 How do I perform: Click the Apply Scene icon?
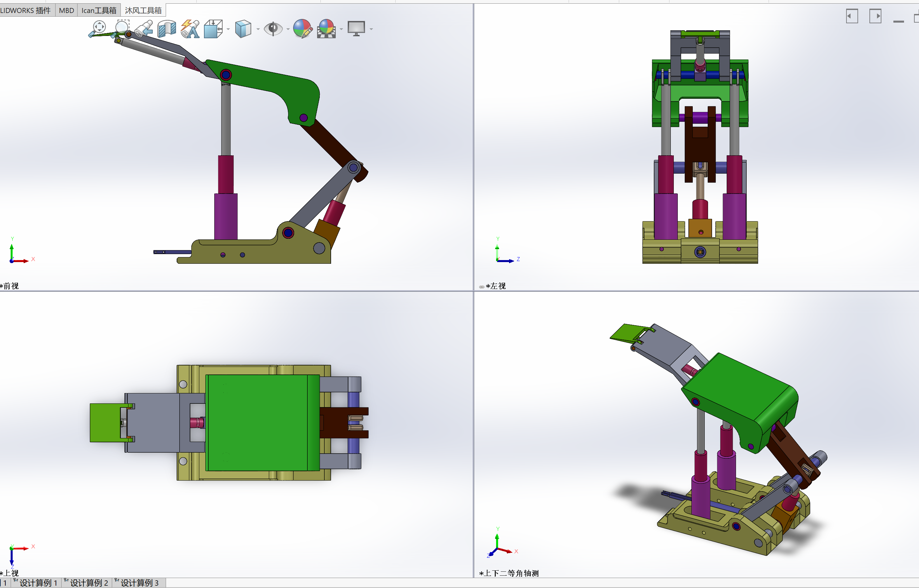[326, 29]
